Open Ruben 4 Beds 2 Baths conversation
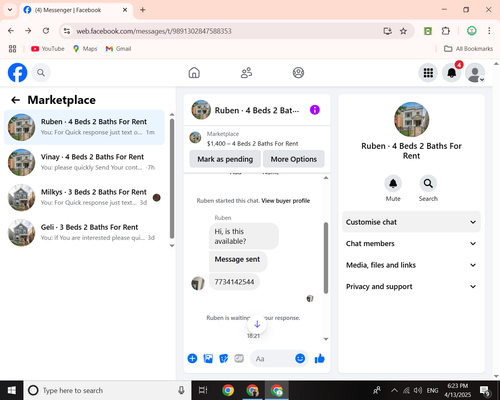Image resolution: width=500 pixels, height=400 pixels. 84,127
